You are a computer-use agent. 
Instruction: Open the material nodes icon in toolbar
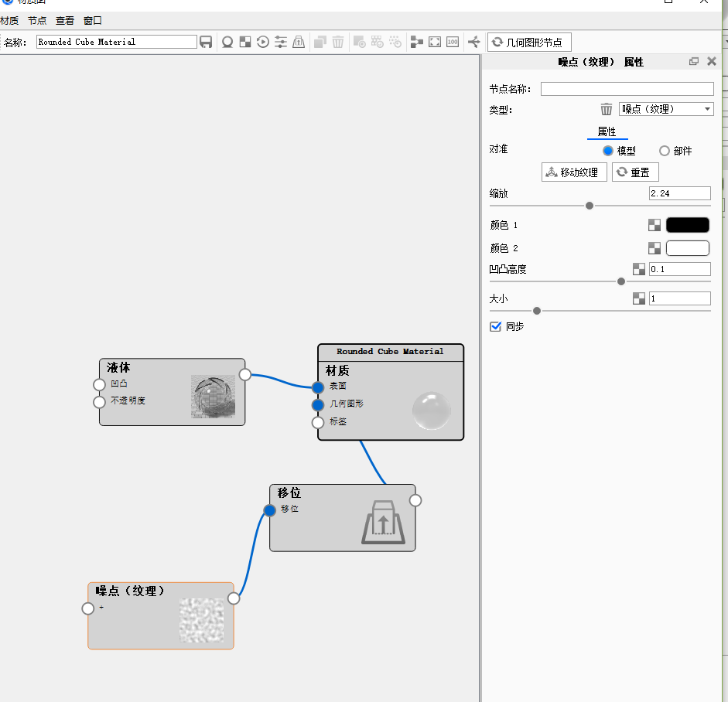(x=227, y=43)
